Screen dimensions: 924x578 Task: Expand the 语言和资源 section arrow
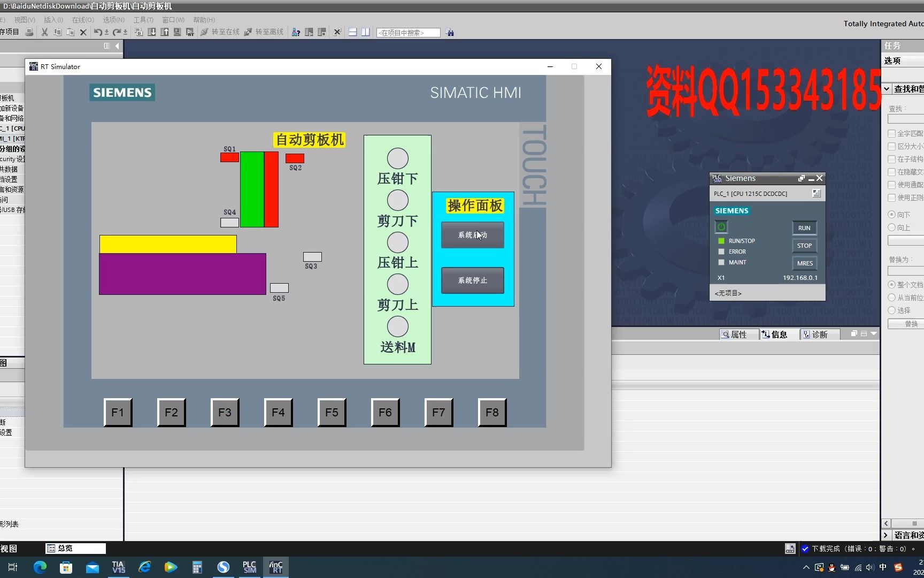885,535
